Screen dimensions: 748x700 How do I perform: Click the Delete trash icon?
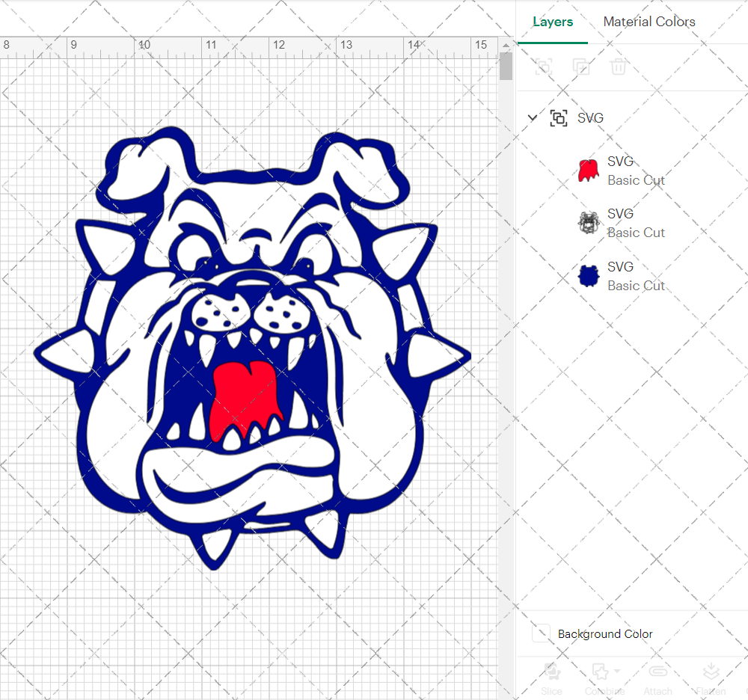[619, 67]
